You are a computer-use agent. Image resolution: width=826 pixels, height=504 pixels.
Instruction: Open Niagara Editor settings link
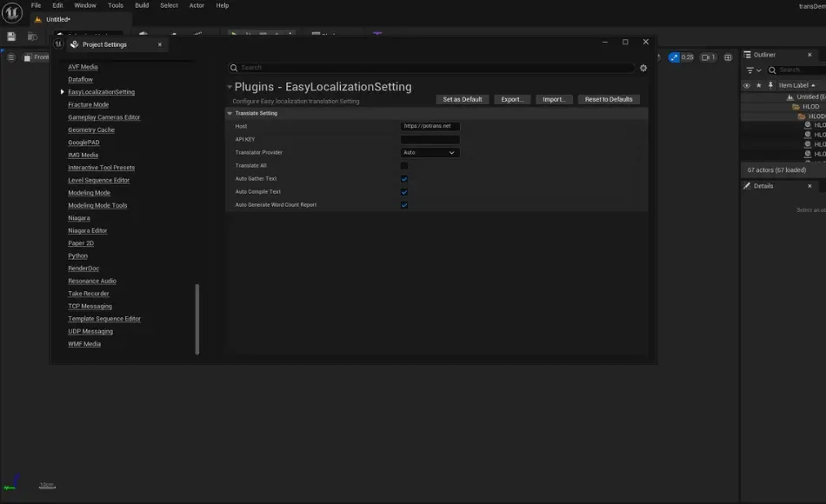click(x=88, y=230)
